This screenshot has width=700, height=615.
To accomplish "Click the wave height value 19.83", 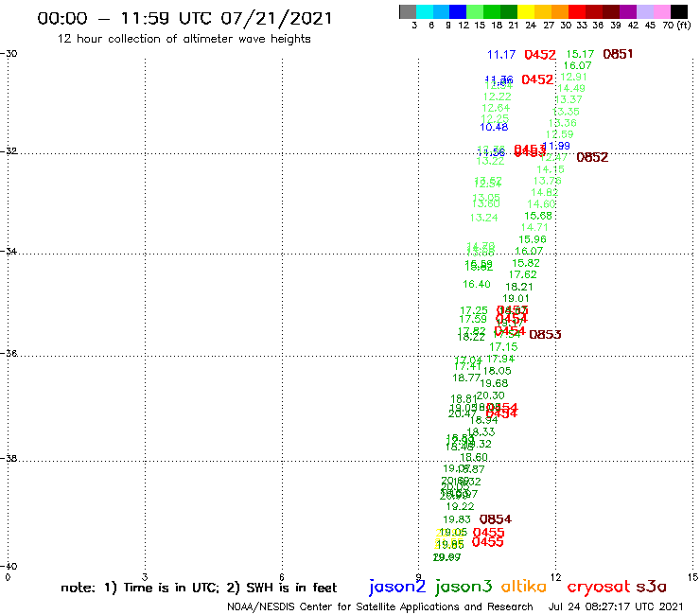I will 457,519.
